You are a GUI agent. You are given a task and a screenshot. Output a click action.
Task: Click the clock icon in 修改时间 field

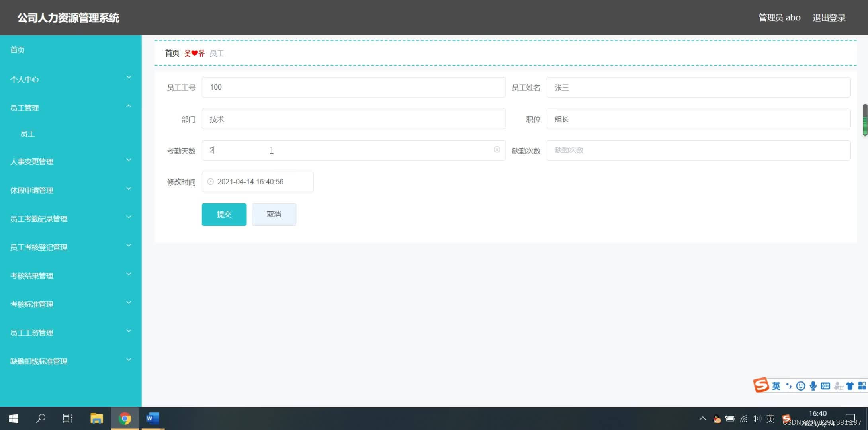pos(211,182)
